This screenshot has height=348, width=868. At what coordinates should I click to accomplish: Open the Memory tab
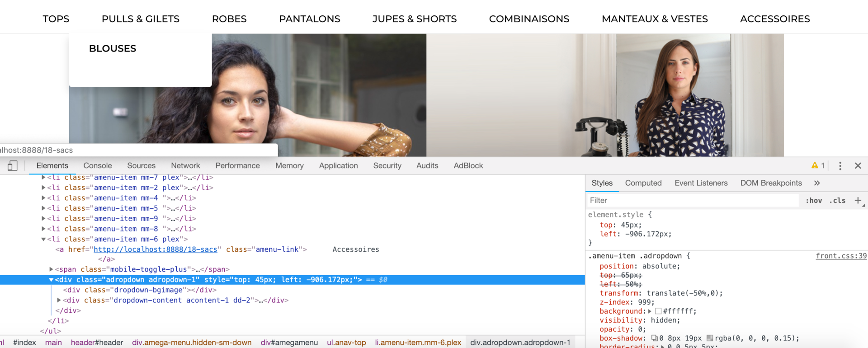tap(289, 166)
